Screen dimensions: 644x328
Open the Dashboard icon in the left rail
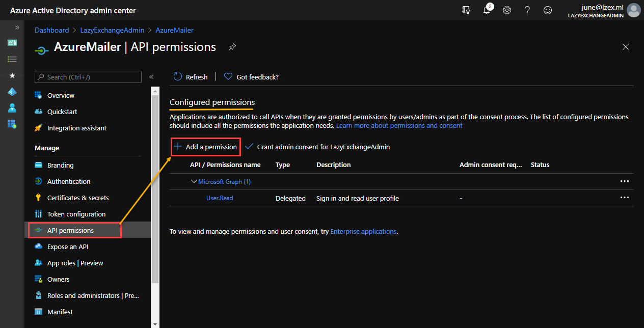coord(12,43)
